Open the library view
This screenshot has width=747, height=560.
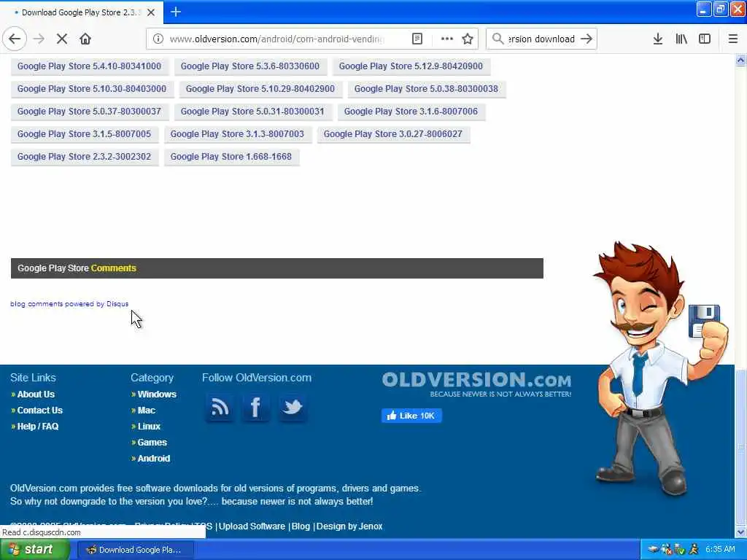681,39
